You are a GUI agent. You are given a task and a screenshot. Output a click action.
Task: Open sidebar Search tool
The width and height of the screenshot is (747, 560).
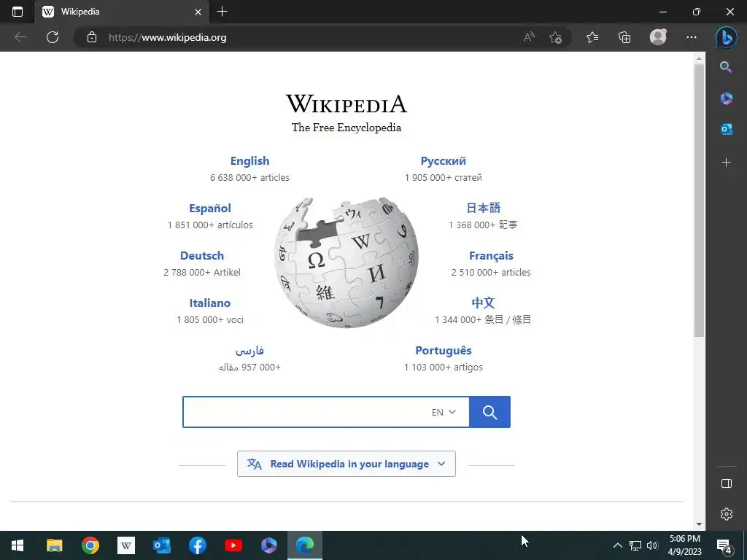coord(726,67)
